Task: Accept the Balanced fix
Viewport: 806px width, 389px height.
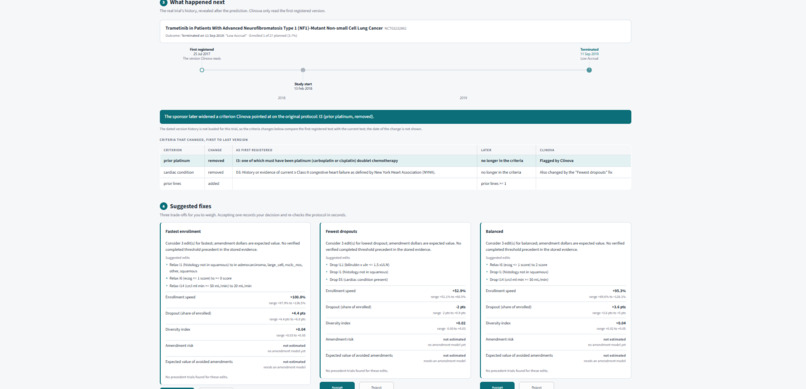Action: pos(497,386)
